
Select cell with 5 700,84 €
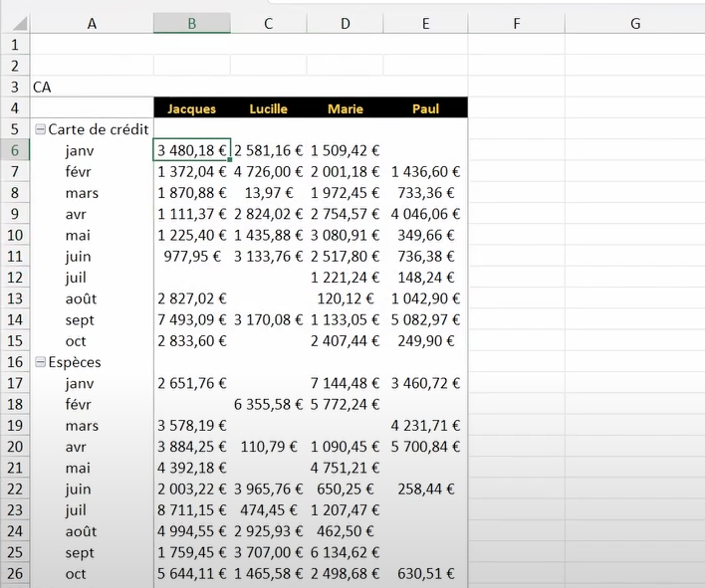click(425, 447)
